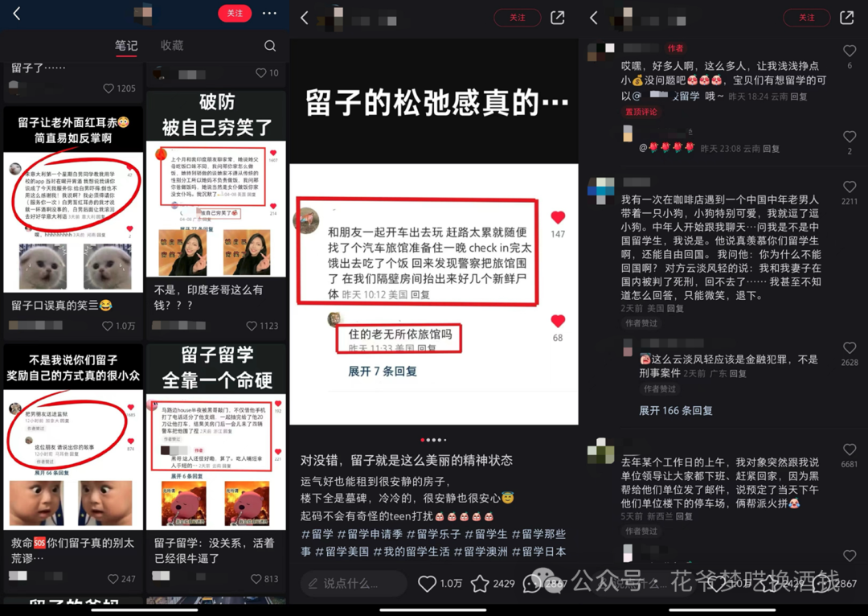
Task: Switch to the 笔记 tab
Action: tap(126, 45)
